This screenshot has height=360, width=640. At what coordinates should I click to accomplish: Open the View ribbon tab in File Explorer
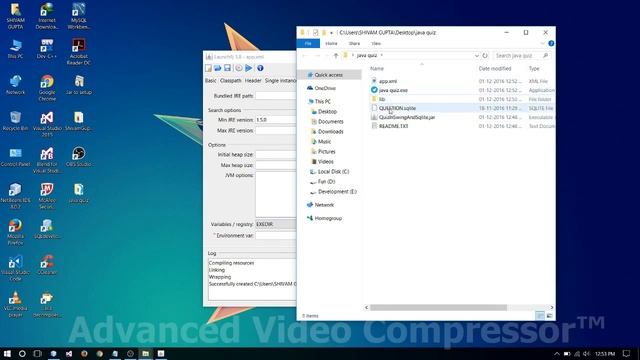point(376,43)
